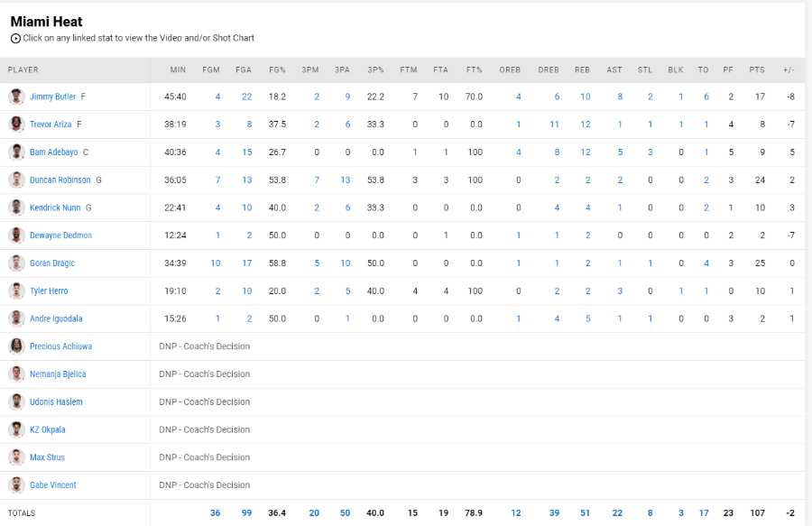Open Andre Iguodala's headshot photo
This screenshot has width=812, height=526.
[16, 318]
